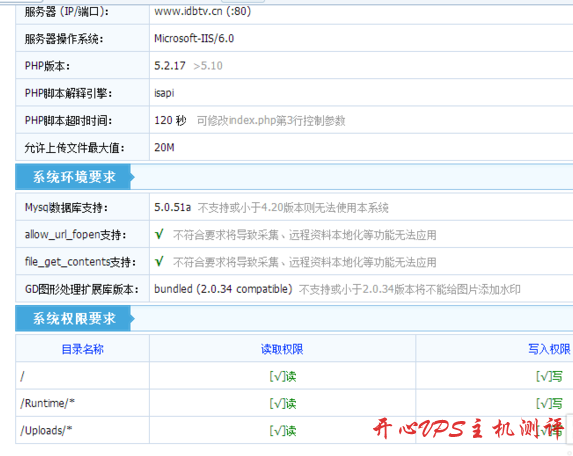Click the 系统环境要求 section header

pos(74,177)
